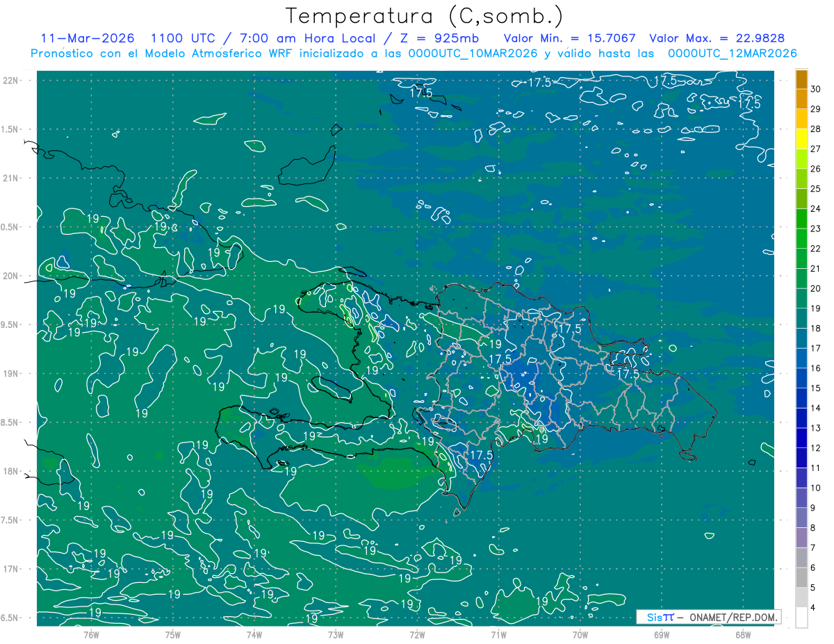Click the '8.5N' latitude label

coord(10,422)
